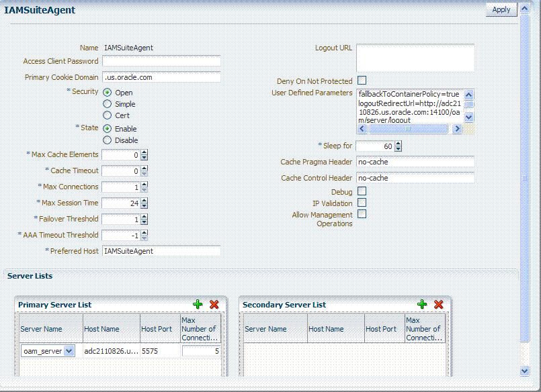
Task: Increase AAA Timeout Threshold value
Action: [x=144, y=233]
